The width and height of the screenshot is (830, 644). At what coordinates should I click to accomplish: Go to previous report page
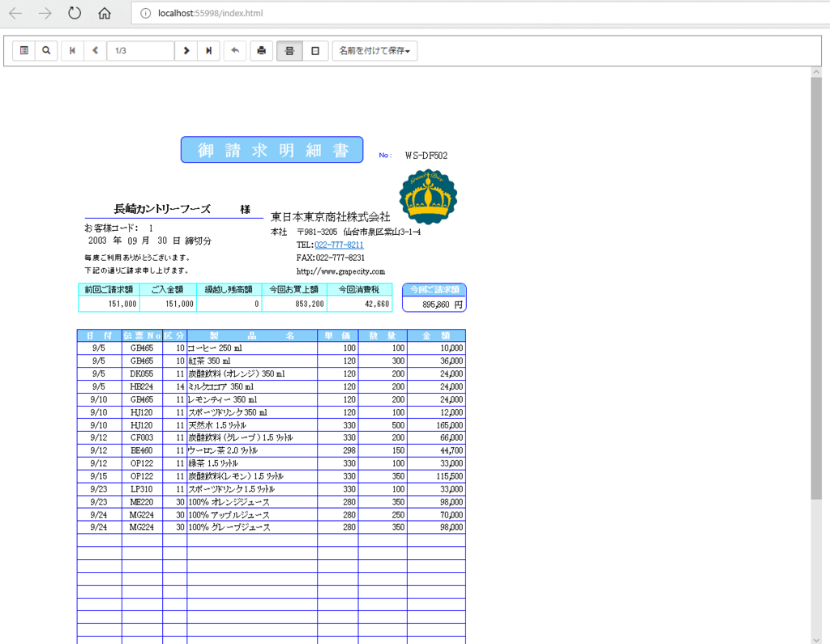(96, 51)
